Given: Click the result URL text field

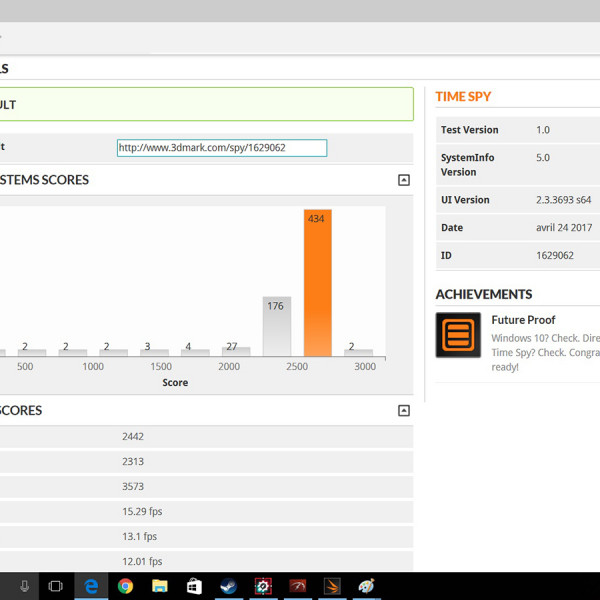Looking at the screenshot, I should [x=221, y=148].
